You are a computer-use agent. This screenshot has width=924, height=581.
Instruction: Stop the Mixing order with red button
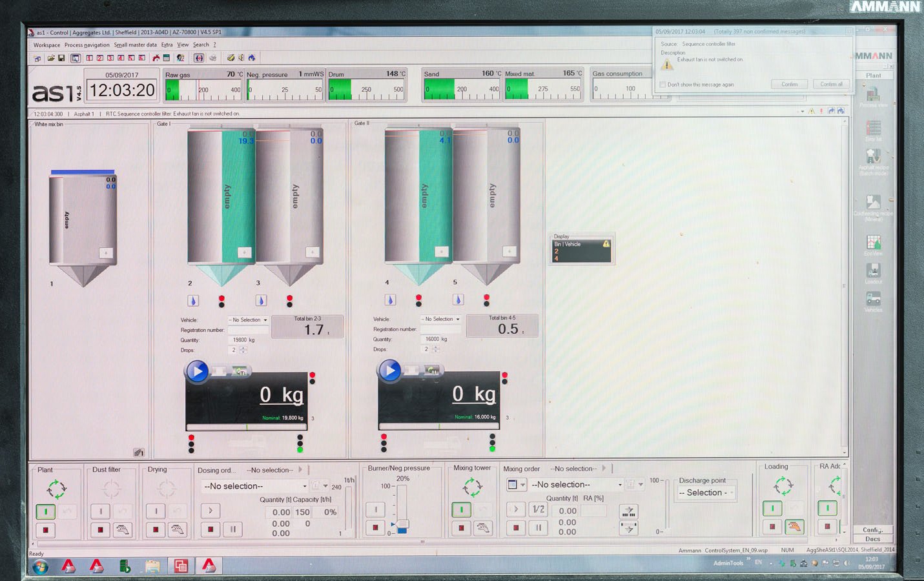(516, 527)
